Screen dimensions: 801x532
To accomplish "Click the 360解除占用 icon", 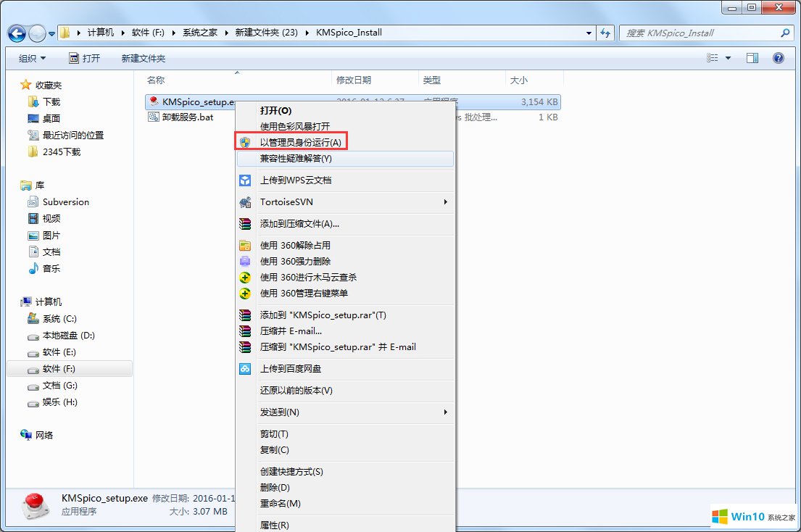I will coord(245,246).
